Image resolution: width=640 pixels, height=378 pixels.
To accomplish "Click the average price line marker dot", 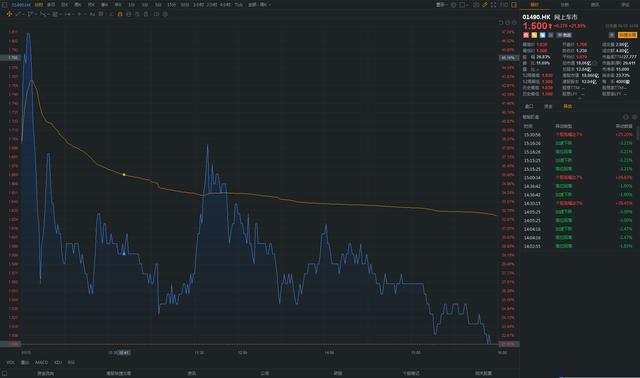I will pos(124,175).
